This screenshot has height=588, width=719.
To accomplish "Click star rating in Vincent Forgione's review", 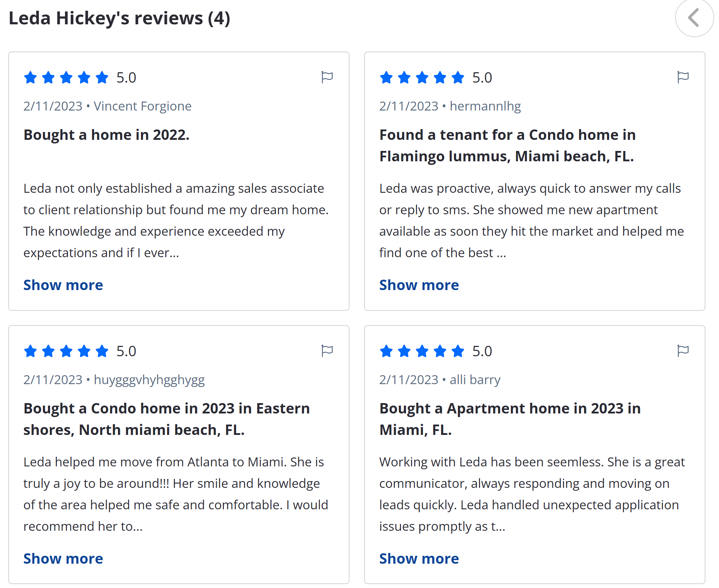I will 66,77.
